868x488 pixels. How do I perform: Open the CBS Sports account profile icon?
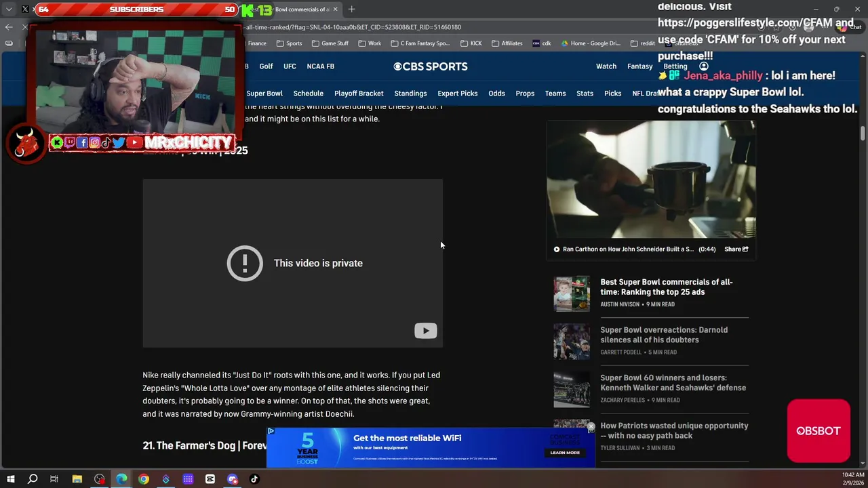[704, 66]
